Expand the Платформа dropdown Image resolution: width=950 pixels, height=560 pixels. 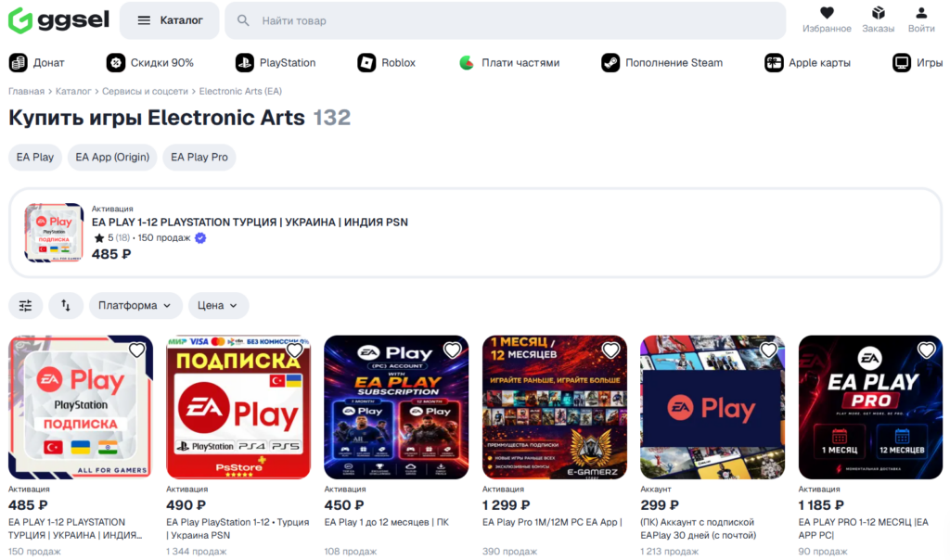pyautogui.click(x=135, y=306)
